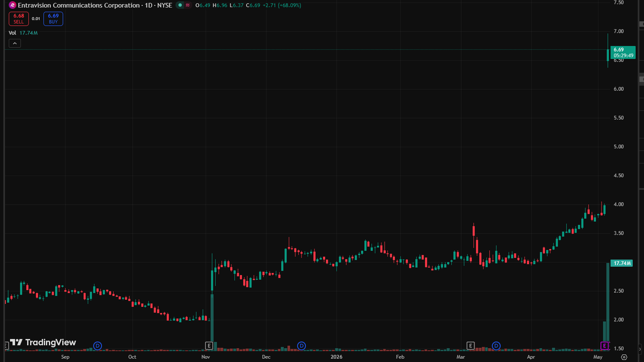Image resolution: width=644 pixels, height=362 pixels.
Task: Click the Vol 17.74M indicator legend
Action: (23, 33)
